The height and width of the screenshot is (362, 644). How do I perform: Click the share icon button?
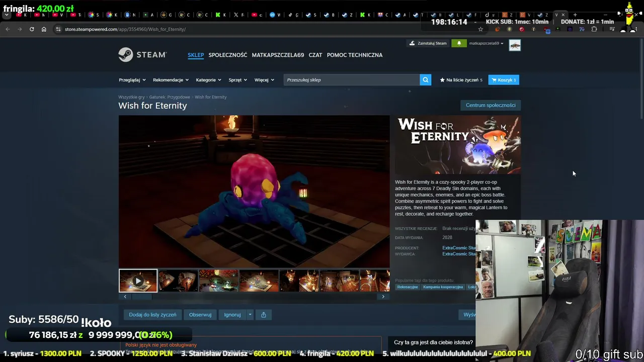[x=264, y=315]
